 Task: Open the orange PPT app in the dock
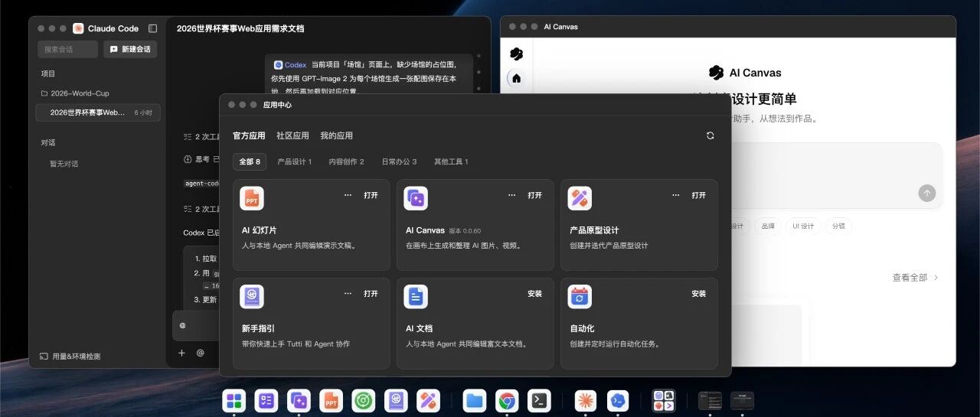[332, 400]
